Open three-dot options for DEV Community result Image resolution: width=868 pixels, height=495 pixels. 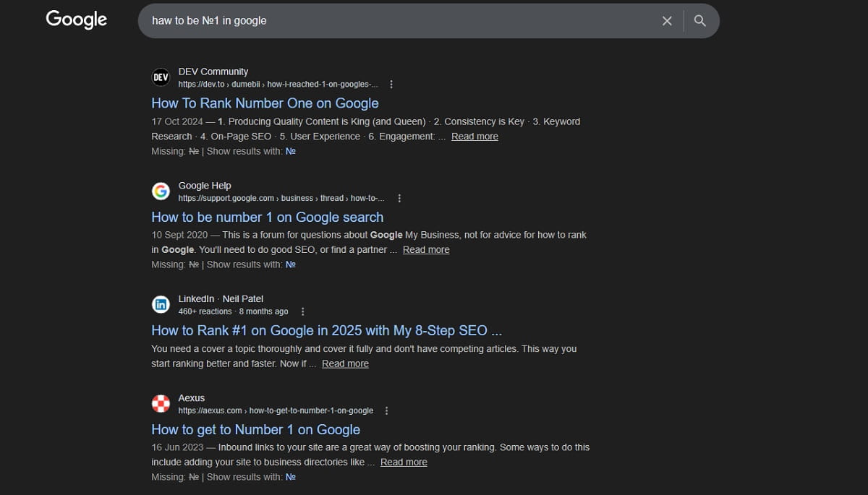pyautogui.click(x=391, y=84)
